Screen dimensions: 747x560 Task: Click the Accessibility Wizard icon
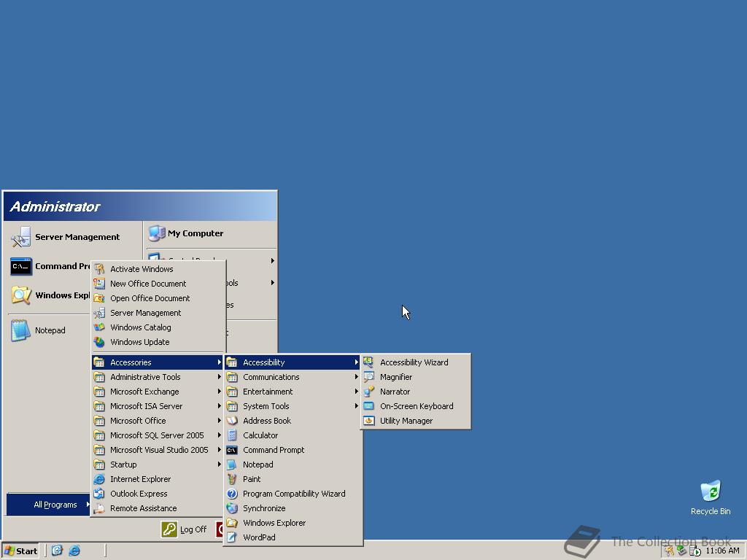pyautogui.click(x=368, y=362)
